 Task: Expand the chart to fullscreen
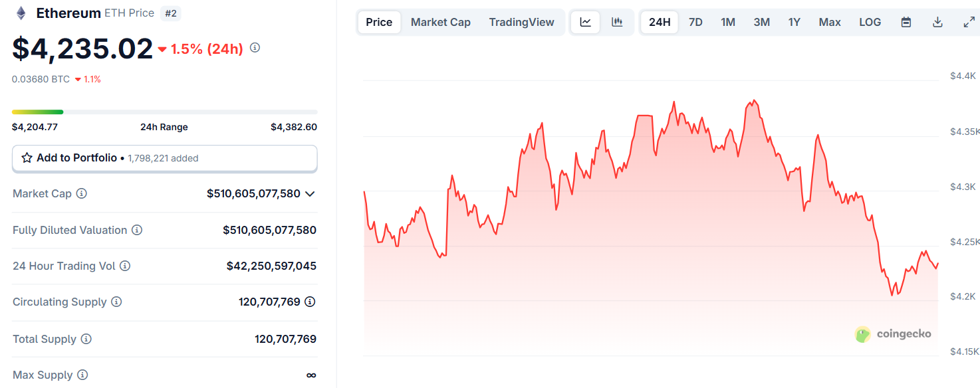coord(969,22)
